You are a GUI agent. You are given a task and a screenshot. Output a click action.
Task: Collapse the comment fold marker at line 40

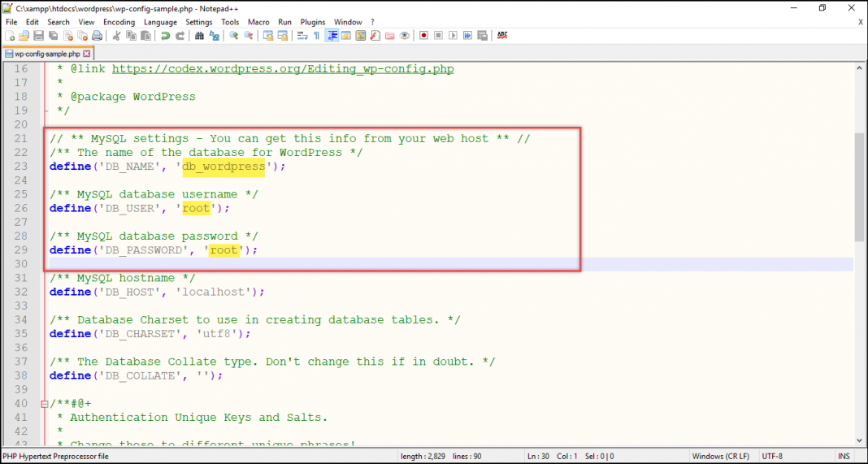point(44,404)
